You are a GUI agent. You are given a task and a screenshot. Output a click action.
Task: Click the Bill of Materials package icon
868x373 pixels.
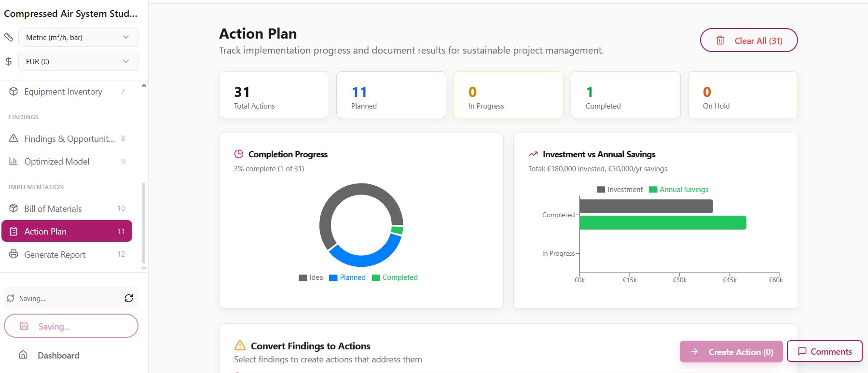coord(14,208)
